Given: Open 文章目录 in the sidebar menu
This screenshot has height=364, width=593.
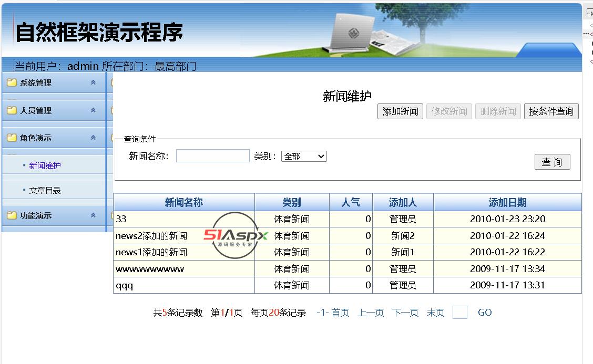Looking at the screenshot, I should [x=45, y=191].
